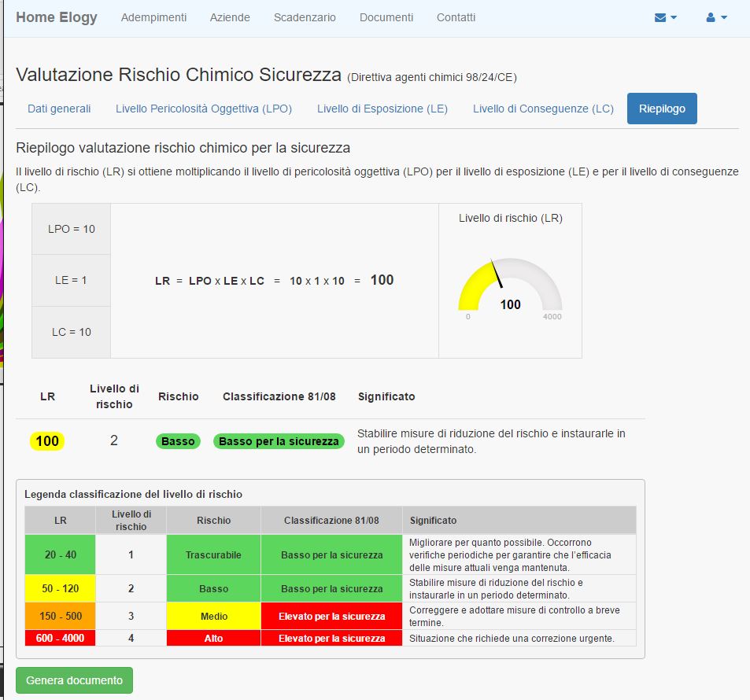Screen dimensions: 750x700
Task: Click the yellow 100 LR badge
Action: [47, 441]
